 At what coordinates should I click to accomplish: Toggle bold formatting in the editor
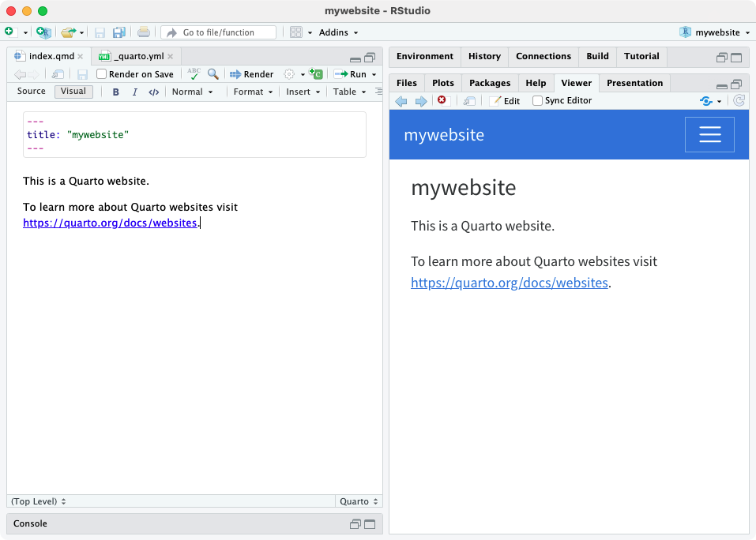pos(115,92)
